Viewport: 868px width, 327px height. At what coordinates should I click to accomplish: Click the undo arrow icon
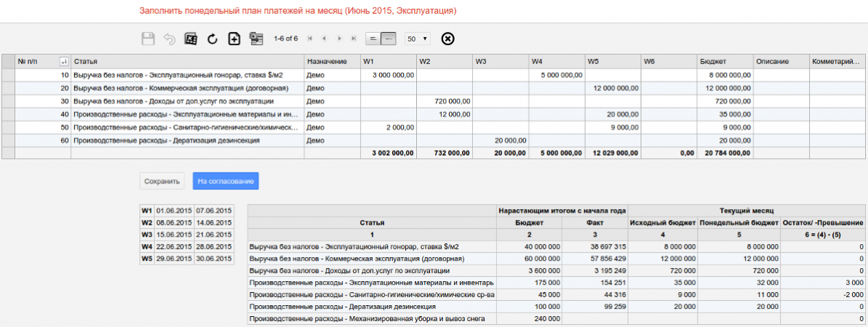(169, 39)
